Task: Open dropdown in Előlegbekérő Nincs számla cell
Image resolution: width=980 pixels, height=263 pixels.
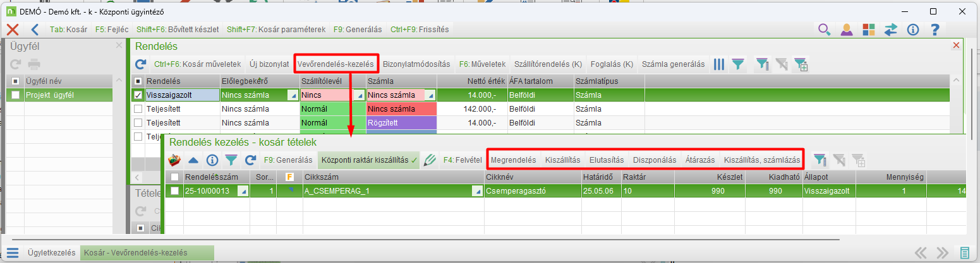Action: (x=293, y=95)
